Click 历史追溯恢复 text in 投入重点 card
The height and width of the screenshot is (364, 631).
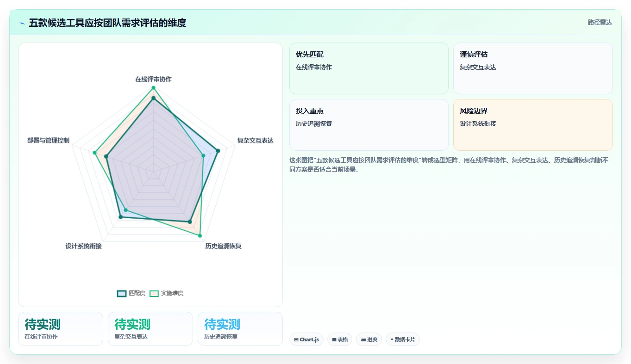pos(314,123)
